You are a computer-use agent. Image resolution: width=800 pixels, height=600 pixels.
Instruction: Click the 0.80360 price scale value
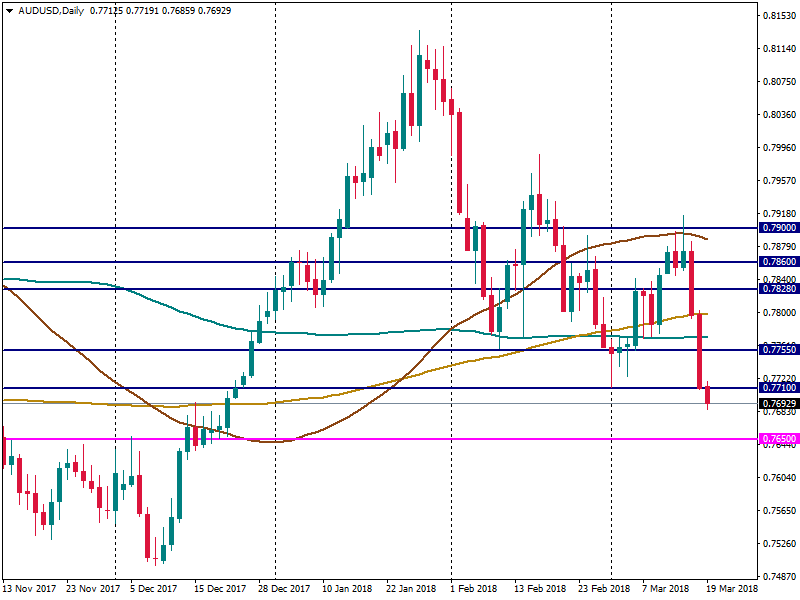click(778, 115)
